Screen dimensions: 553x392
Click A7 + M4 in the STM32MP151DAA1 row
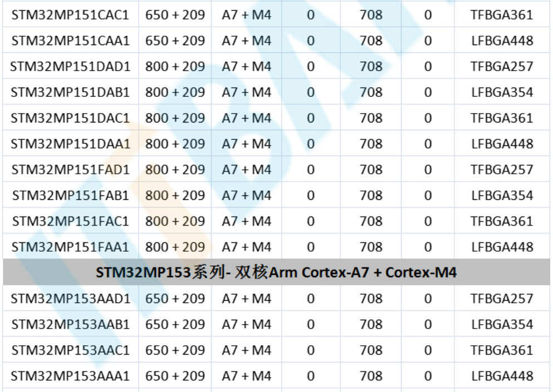click(247, 144)
